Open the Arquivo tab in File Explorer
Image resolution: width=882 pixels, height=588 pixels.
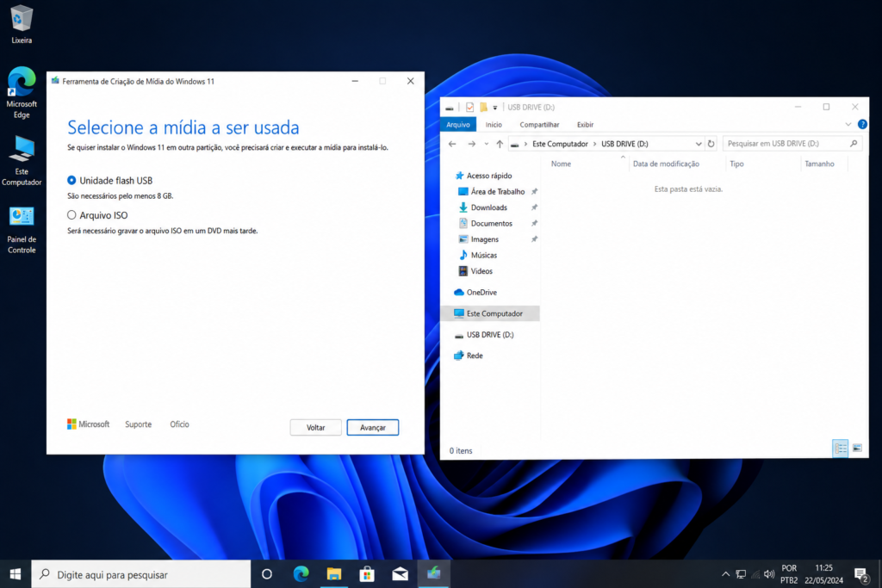coord(458,124)
